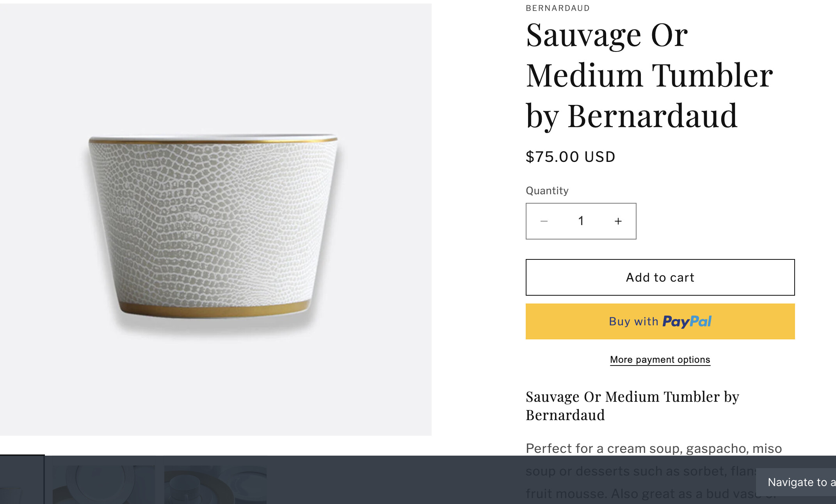Screen dimensions: 836x504
Task: Click the 'Perfect for a cream soup' description line
Action: pyautogui.click(x=653, y=449)
